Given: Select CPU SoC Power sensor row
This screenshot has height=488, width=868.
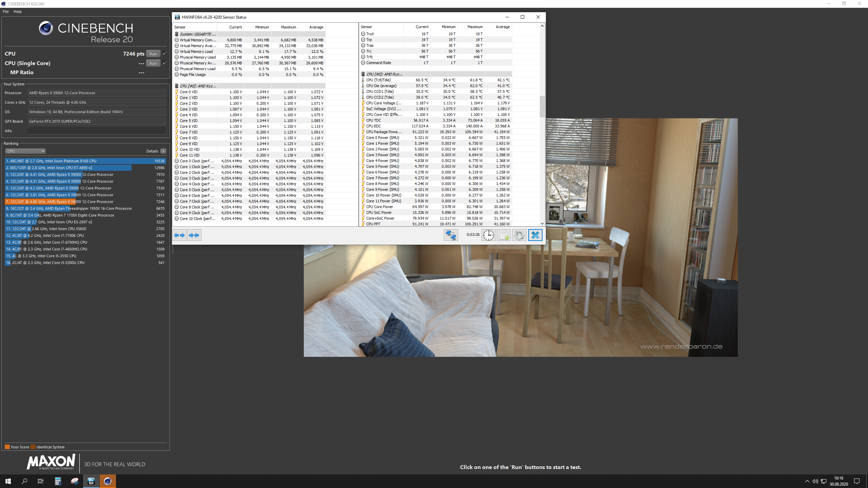Looking at the screenshot, I should click(x=436, y=212).
